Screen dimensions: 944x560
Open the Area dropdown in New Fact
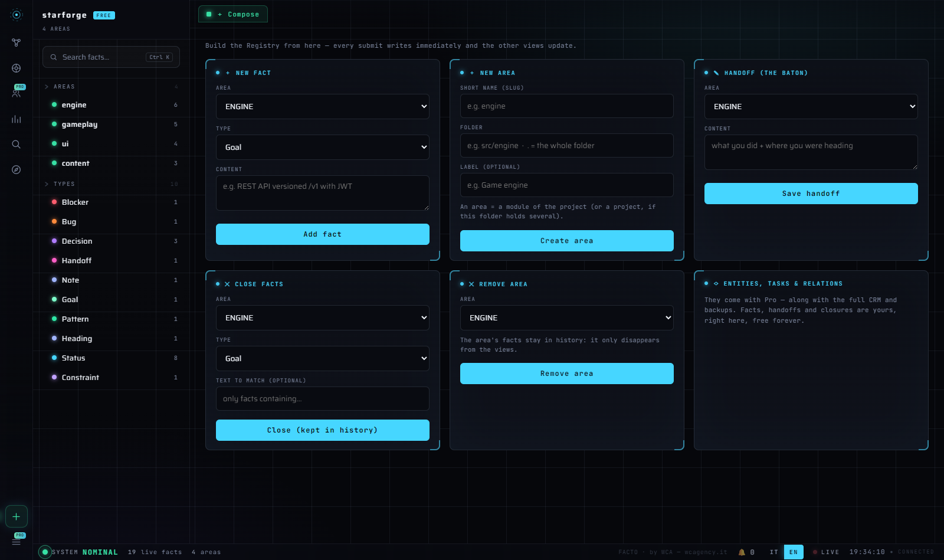pyautogui.click(x=323, y=107)
